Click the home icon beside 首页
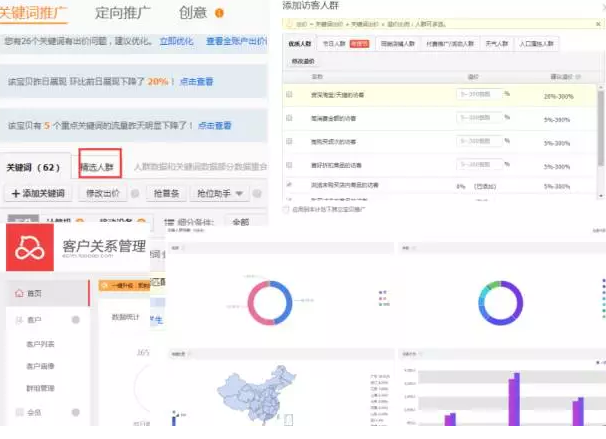This screenshot has width=606, height=439. pyautogui.click(x=17, y=293)
